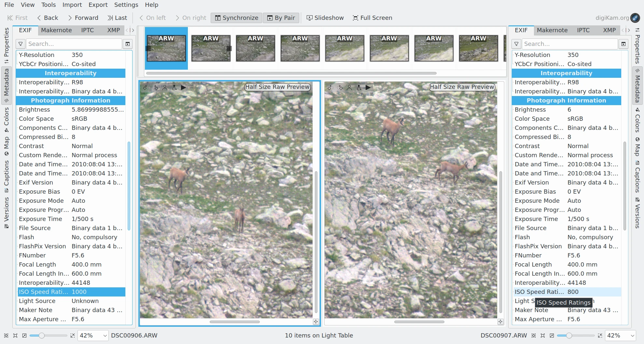This screenshot has height=344, width=644.
Task: Open the Export menu
Action: (x=98, y=5)
